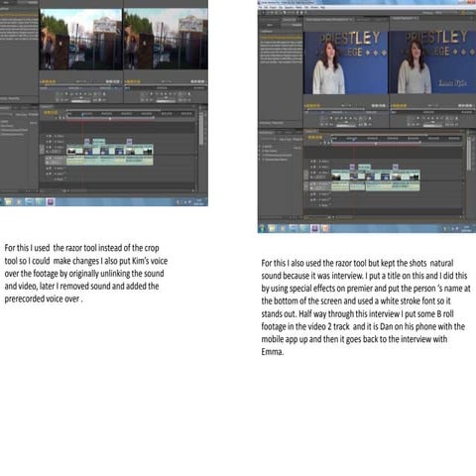Click timeline yellow timecode in interview screenshot
Screen dimensions: 476x476
click(314, 138)
